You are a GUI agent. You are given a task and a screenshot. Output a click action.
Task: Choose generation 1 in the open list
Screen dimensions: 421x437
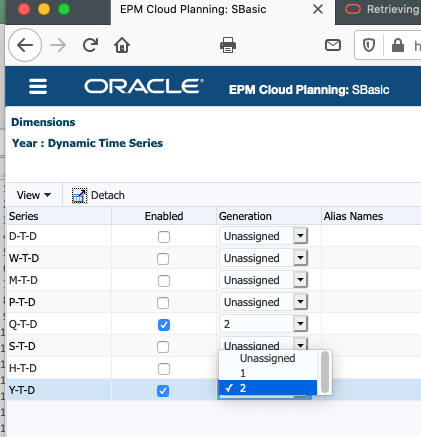pyautogui.click(x=268, y=373)
